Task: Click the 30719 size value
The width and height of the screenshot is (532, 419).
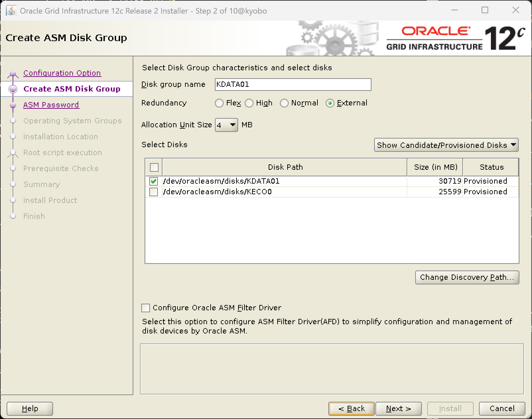Action: [450, 181]
